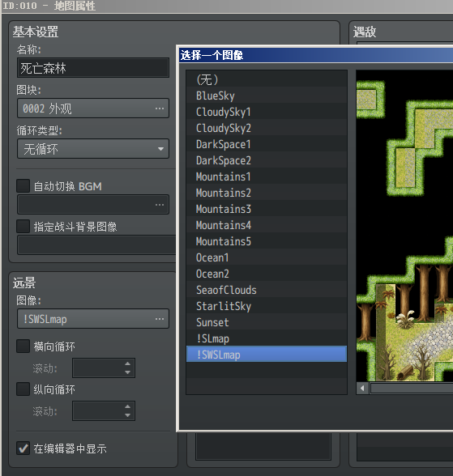Choose DarkSpace2 from the list
Screen dimensions: 453x476
tap(267, 160)
